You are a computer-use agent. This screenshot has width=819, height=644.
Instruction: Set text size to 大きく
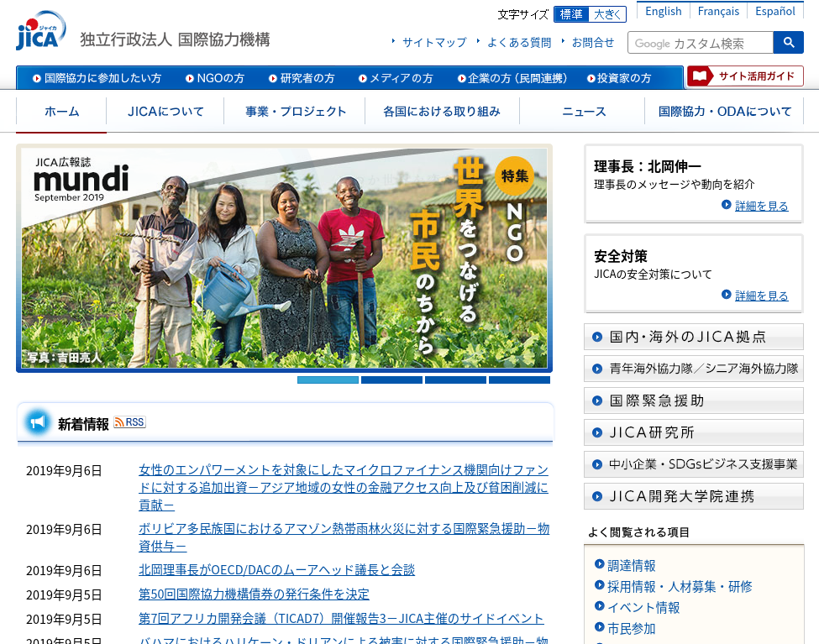[607, 14]
